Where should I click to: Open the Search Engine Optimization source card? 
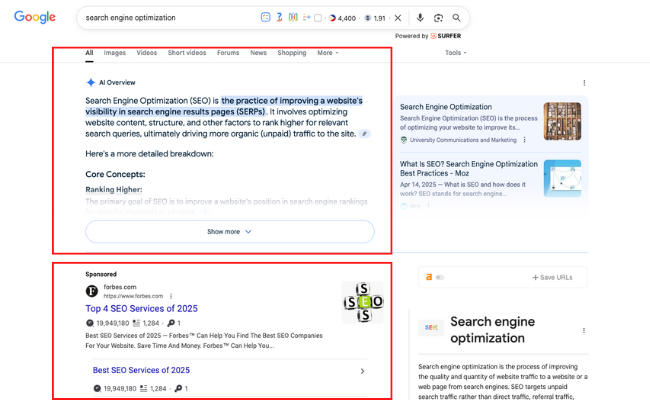[446, 107]
